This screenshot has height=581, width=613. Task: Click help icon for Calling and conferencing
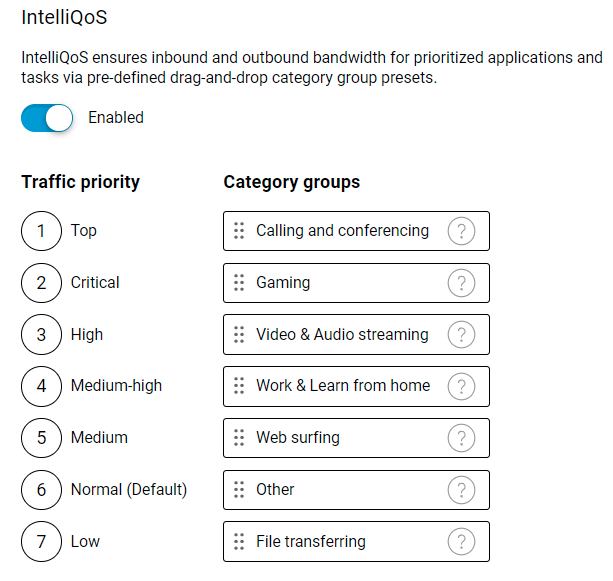click(460, 231)
